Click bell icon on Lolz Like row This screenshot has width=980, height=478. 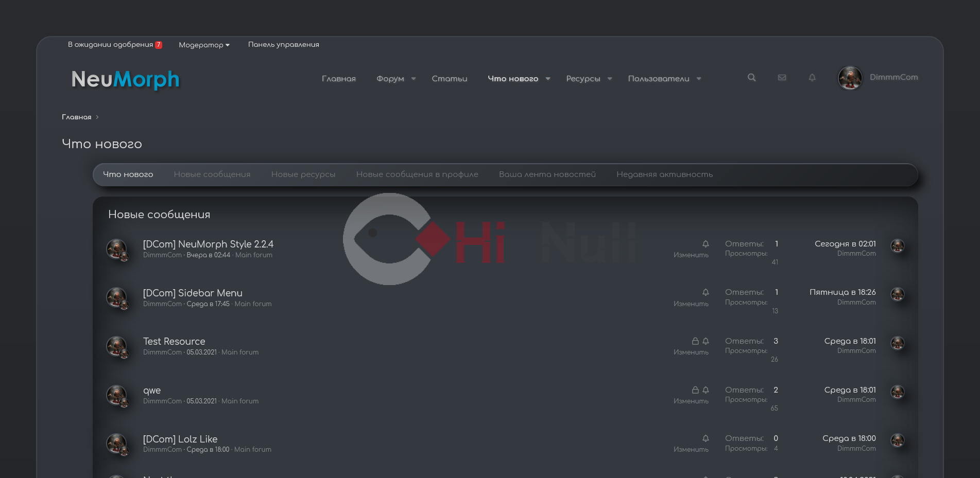[706, 438]
